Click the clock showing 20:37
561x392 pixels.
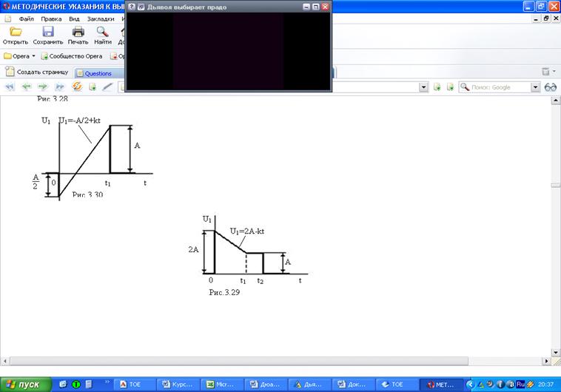tap(545, 385)
